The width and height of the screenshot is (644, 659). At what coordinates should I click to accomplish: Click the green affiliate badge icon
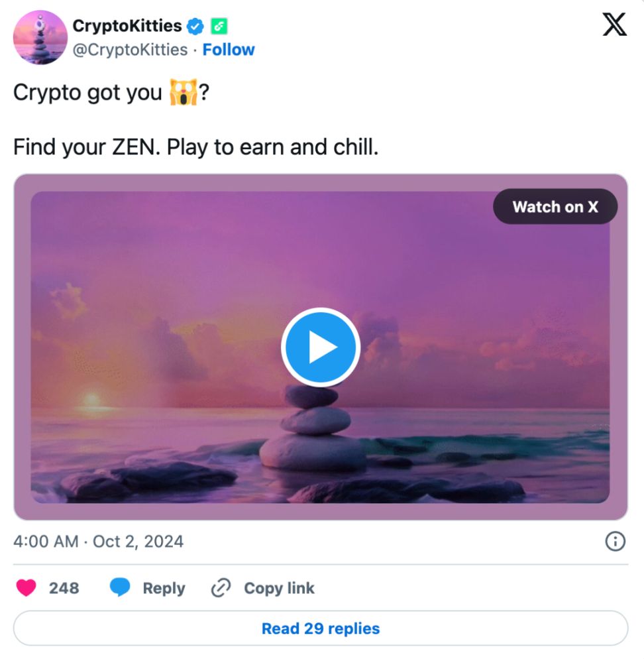pos(219,27)
